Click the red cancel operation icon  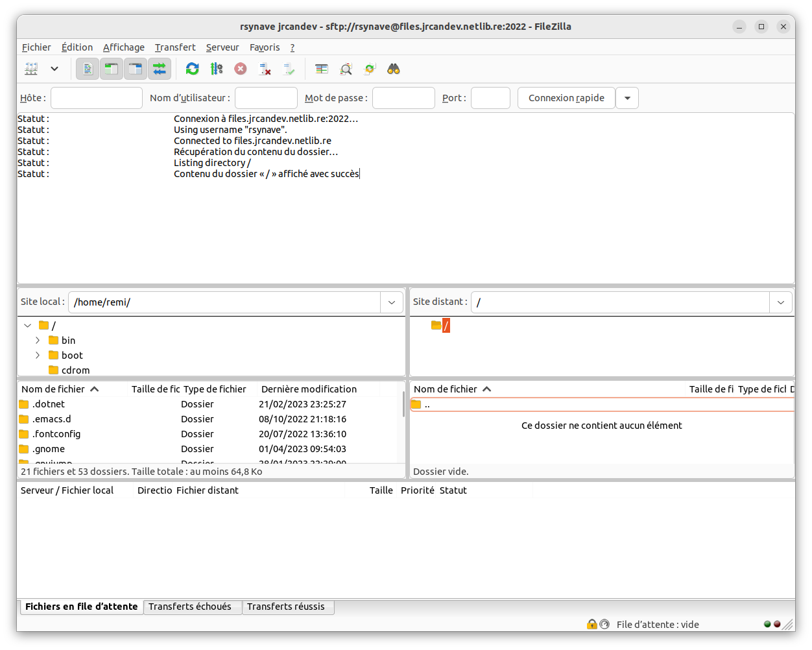click(x=241, y=69)
